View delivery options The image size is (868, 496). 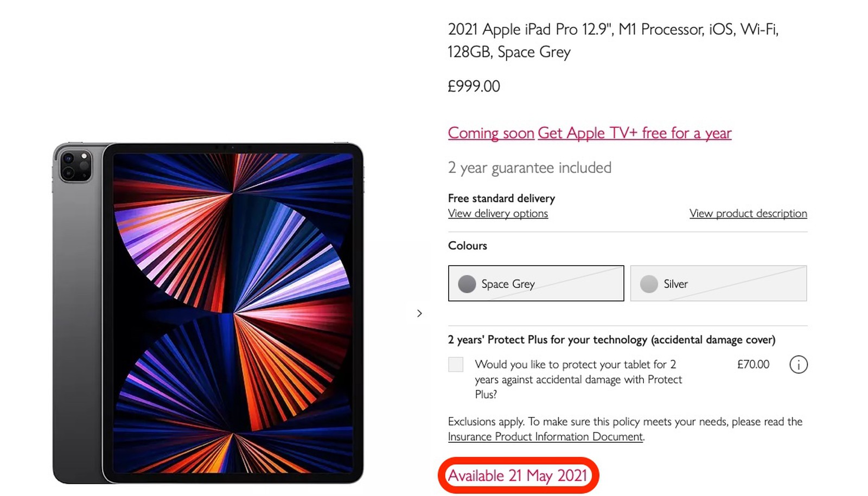(x=497, y=214)
